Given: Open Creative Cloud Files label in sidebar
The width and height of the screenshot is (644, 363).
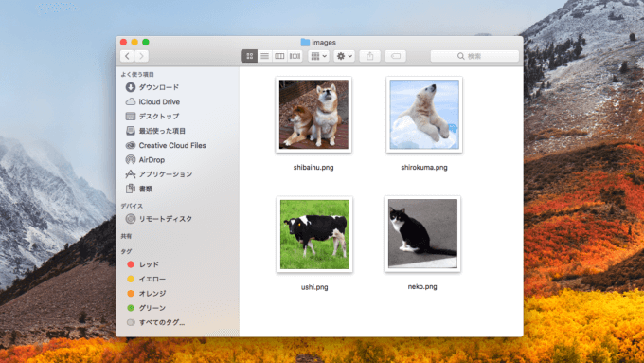Looking at the screenshot, I should (x=172, y=145).
